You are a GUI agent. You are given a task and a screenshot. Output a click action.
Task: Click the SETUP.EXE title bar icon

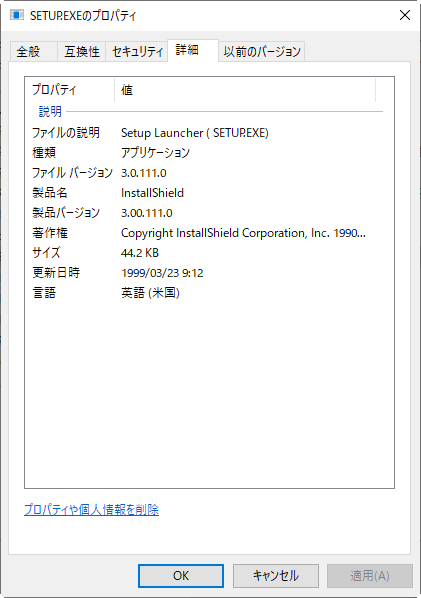(x=17, y=15)
